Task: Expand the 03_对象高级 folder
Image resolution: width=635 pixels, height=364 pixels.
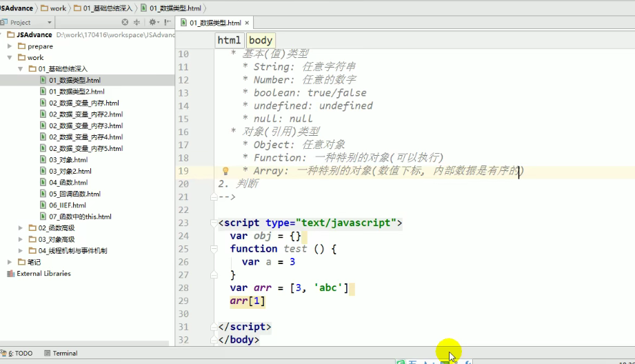Action: click(x=21, y=239)
